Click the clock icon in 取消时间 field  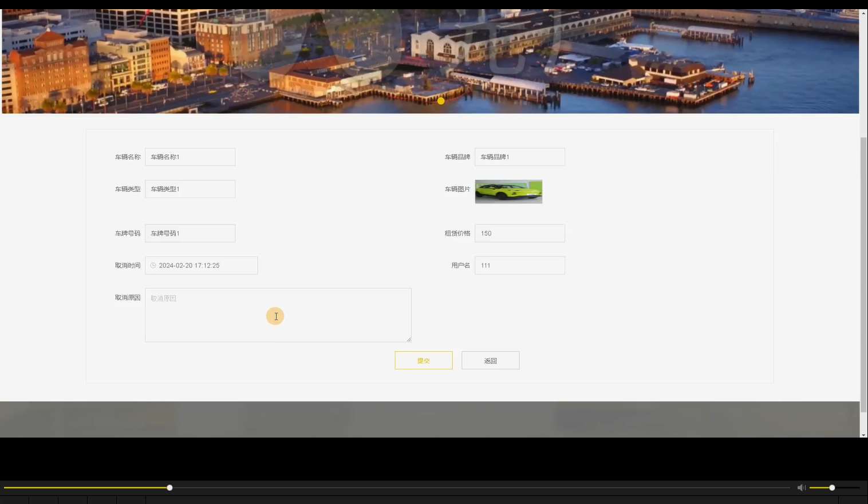click(x=153, y=265)
